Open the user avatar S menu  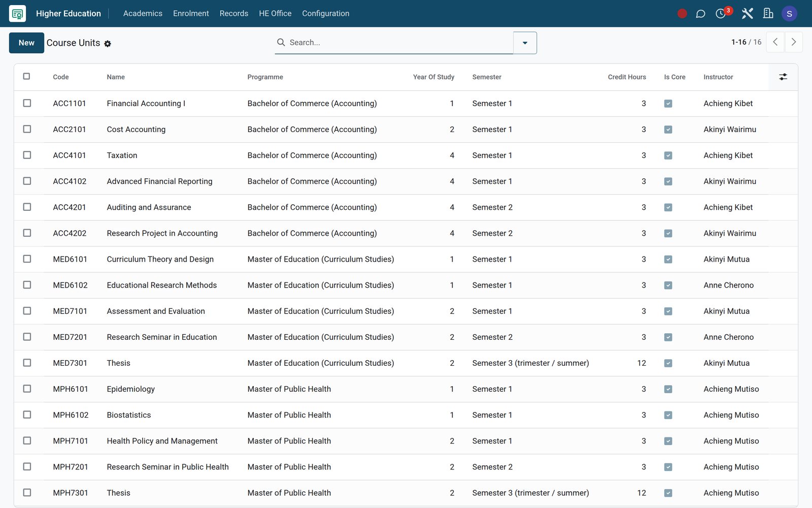789,14
